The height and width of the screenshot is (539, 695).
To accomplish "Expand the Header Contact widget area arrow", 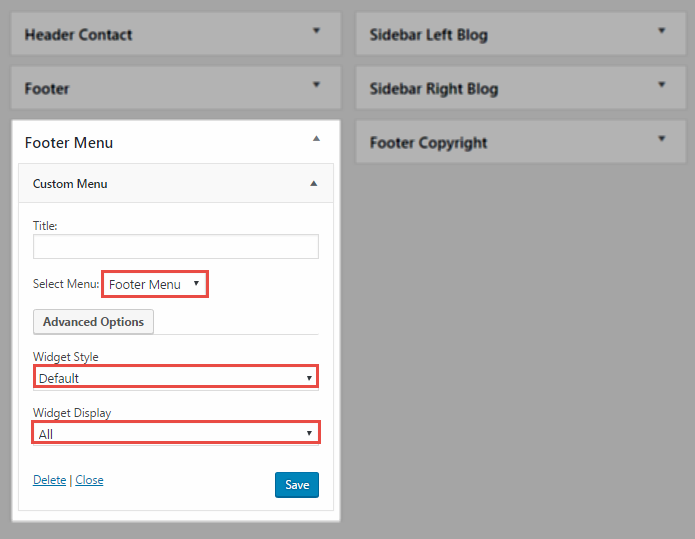I will [x=316, y=31].
